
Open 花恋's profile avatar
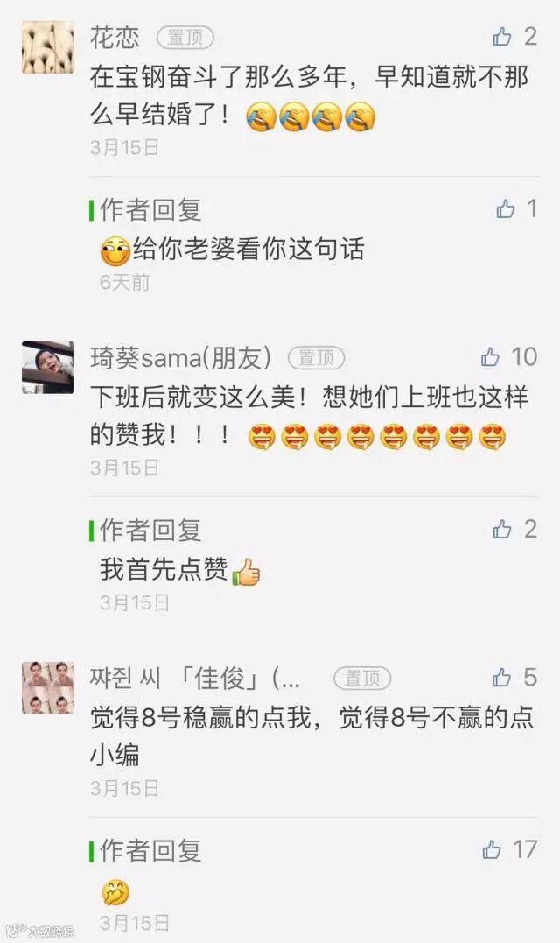click(48, 47)
